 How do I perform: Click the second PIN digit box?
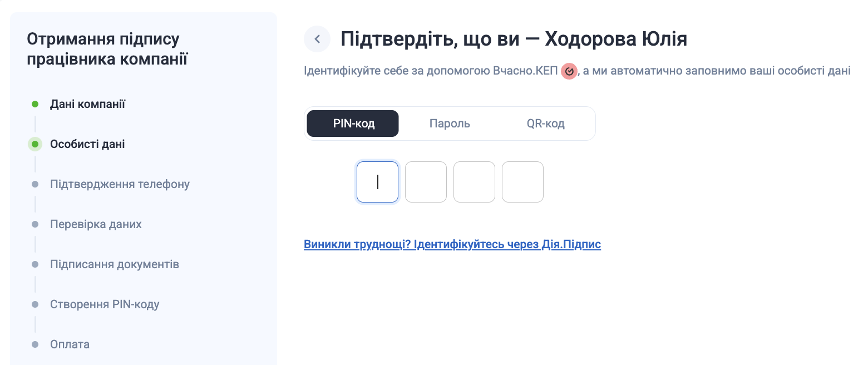(426, 182)
